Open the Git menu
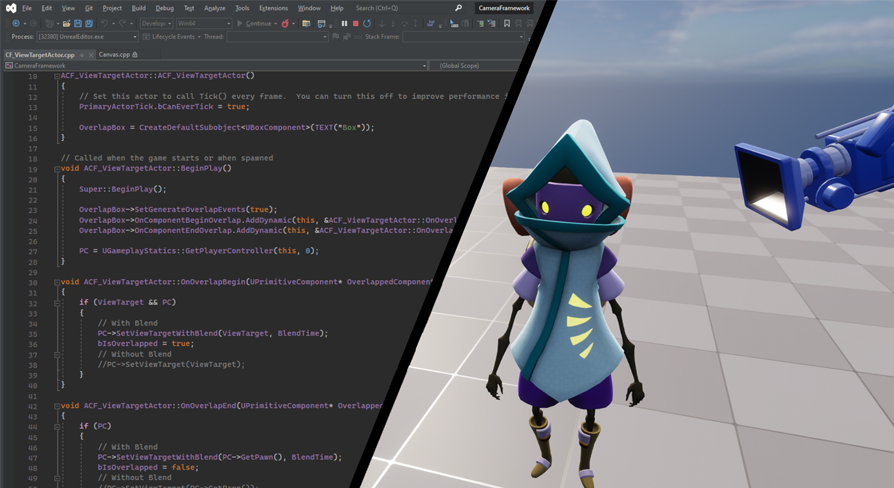The width and height of the screenshot is (894, 488). tap(89, 8)
